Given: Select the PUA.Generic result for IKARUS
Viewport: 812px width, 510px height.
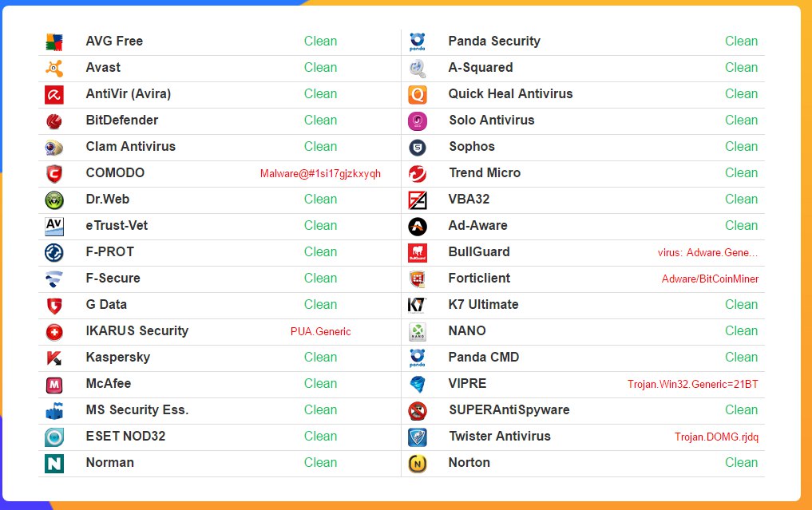Looking at the screenshot, I should (320, 331).
